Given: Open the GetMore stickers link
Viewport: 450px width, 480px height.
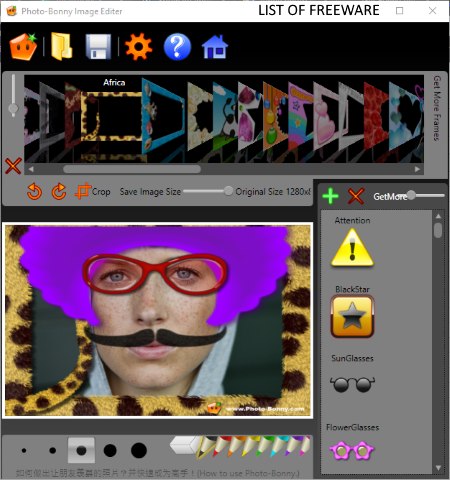Looking at the screenshot, I should click(x=390, y=197).
